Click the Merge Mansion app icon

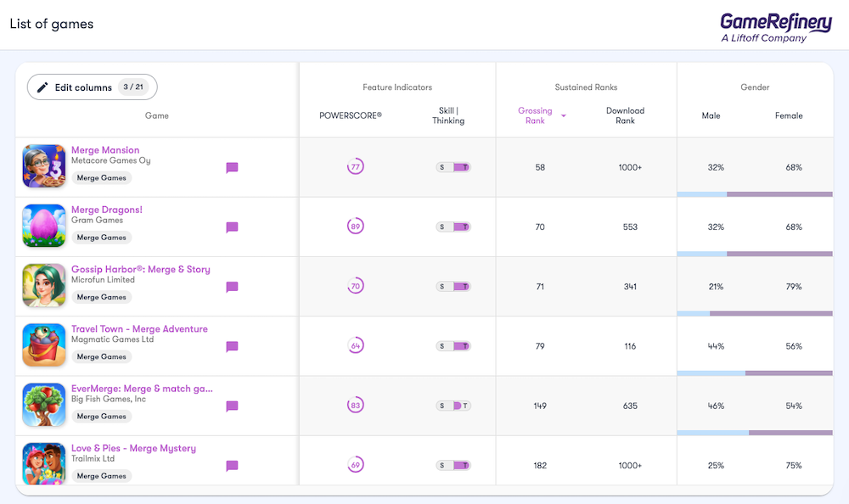44,165
